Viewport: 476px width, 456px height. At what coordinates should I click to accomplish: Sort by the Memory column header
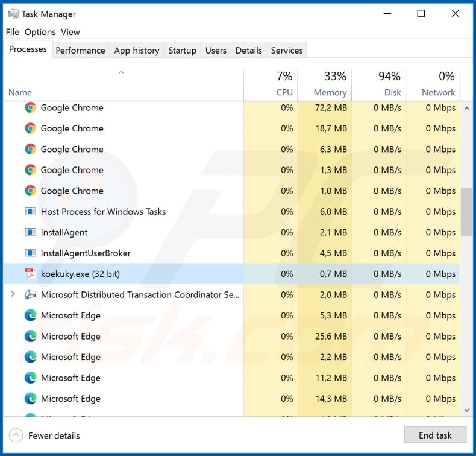coord(325,84)
